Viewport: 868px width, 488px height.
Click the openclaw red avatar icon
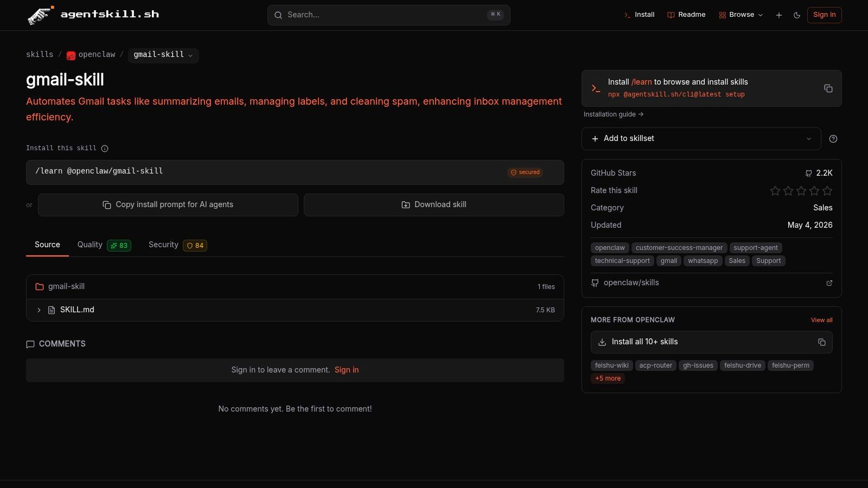[x=71, y=55]
